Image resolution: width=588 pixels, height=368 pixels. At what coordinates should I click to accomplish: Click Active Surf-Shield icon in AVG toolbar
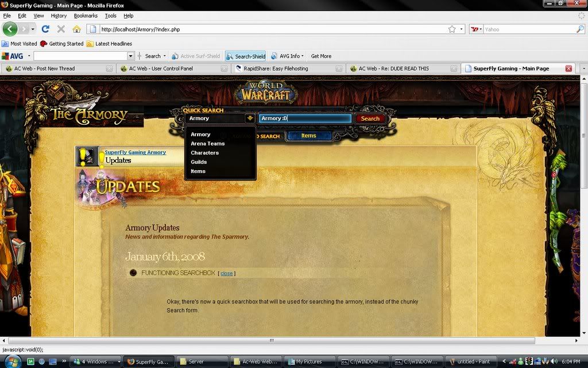(x=175, y=56)
